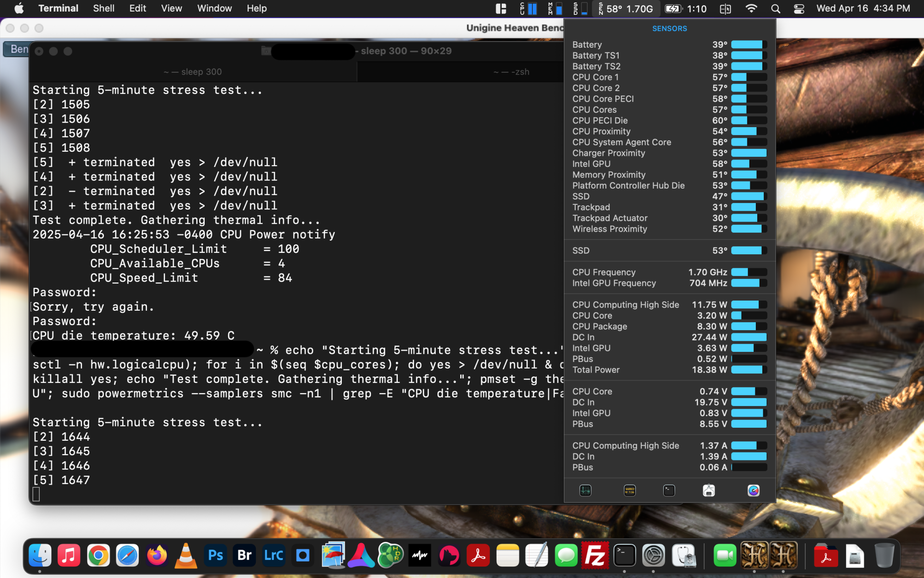The height and width of the screenshot is (578, 924).
Task: Toggle the SEN sensors dropdown closed
Action: click(x=626, y=8)
